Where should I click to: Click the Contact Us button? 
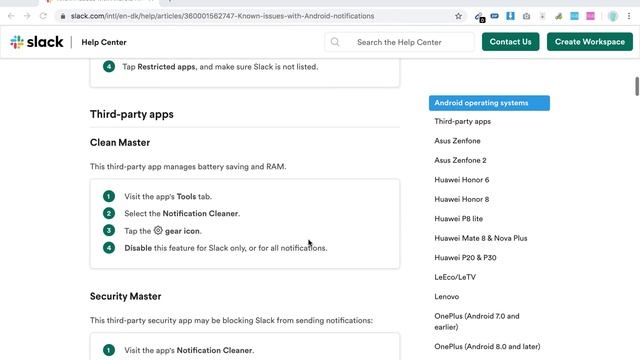pyautogui.click(x=510, y=42)
